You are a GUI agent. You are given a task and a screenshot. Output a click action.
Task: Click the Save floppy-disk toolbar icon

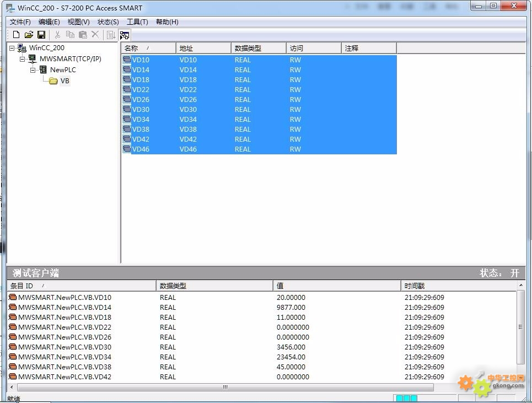41,35
